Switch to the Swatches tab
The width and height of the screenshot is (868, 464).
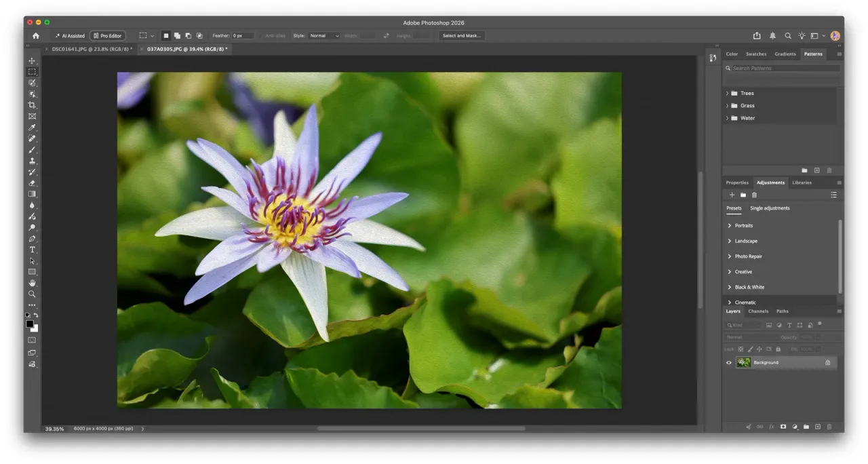click(x=756, y=54)
